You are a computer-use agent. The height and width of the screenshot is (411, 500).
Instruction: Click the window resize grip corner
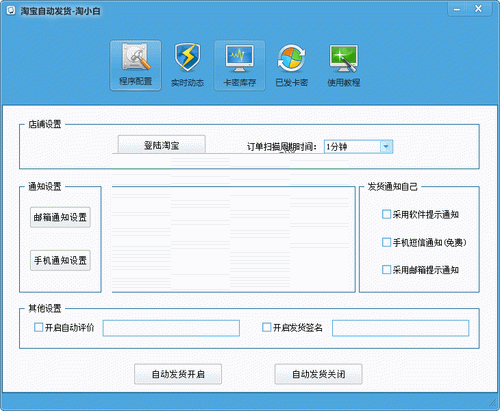[493, 403]
